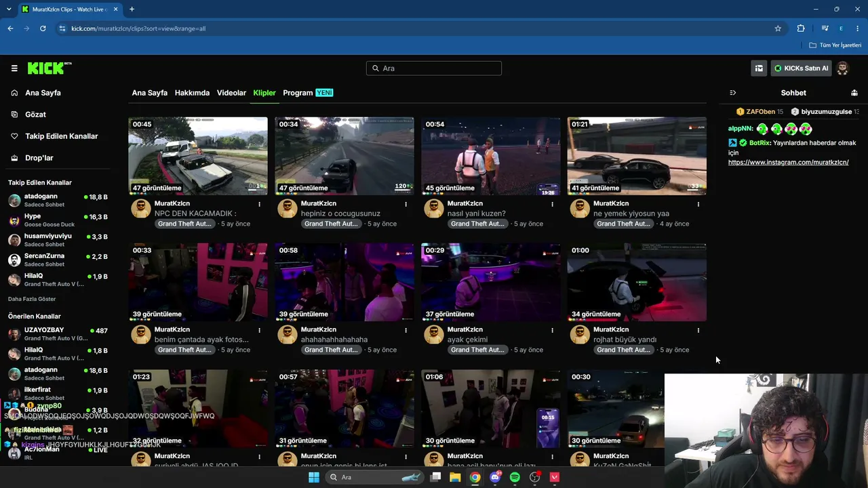Switch to the Videolar channel tab

[x=231, y=93]
